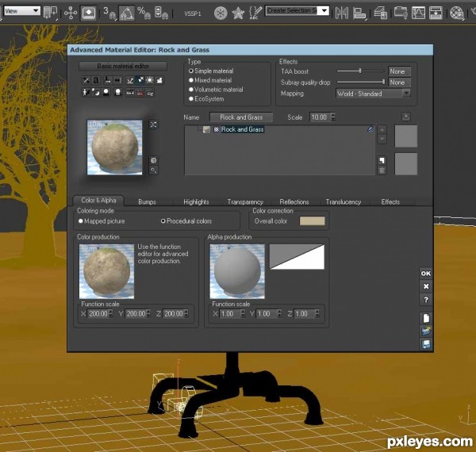Click the round snowflake wheel icon in toolbar

[221, 13]
